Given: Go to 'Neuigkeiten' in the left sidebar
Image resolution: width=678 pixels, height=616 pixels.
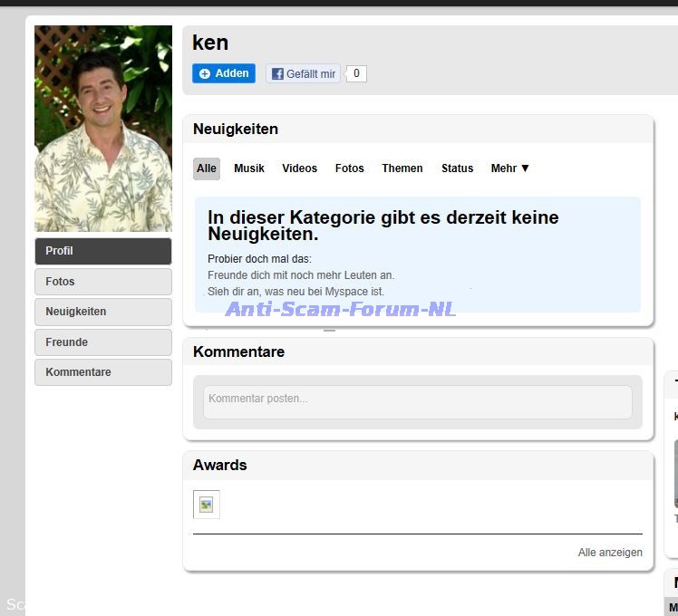Looking at the screenshot, I should [103, 312].
